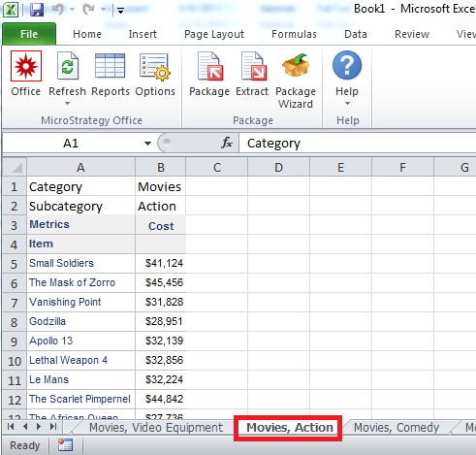
Task: Save workbook using floppy disk icon
Action: click(x=37, y=10)
